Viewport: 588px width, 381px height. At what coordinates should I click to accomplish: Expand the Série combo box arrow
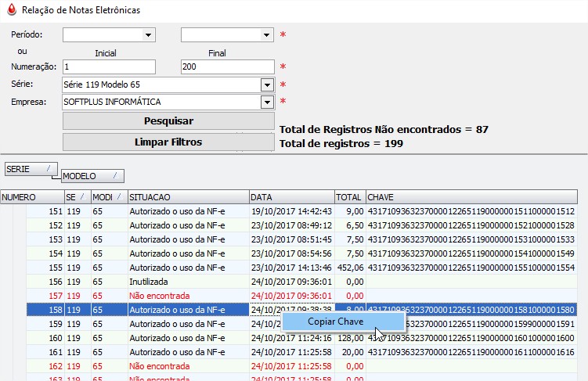(267, 85)
